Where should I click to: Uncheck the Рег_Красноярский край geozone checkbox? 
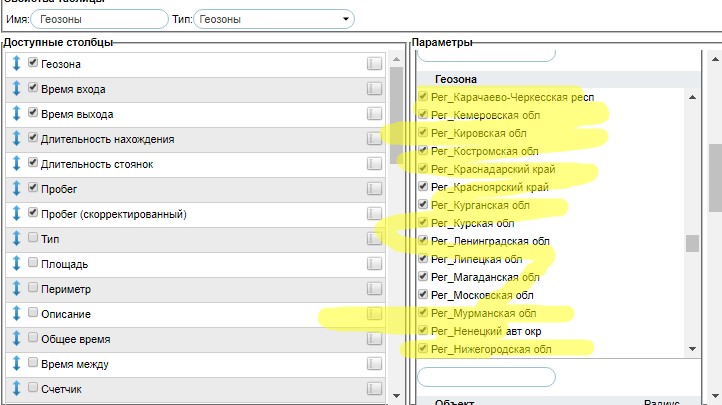pyautogui.click(x=424, y=186)
